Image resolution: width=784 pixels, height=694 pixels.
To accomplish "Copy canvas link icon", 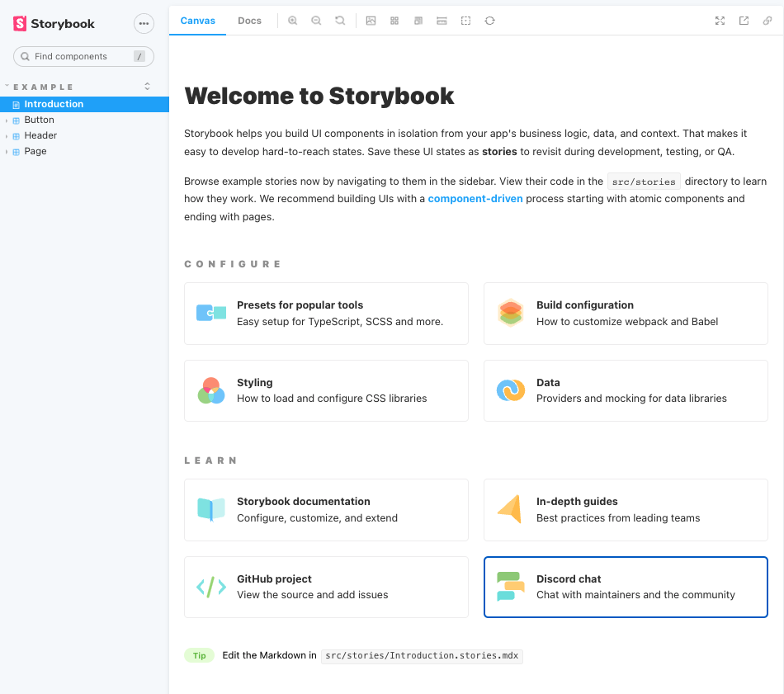I will click(x=767, y=21).
